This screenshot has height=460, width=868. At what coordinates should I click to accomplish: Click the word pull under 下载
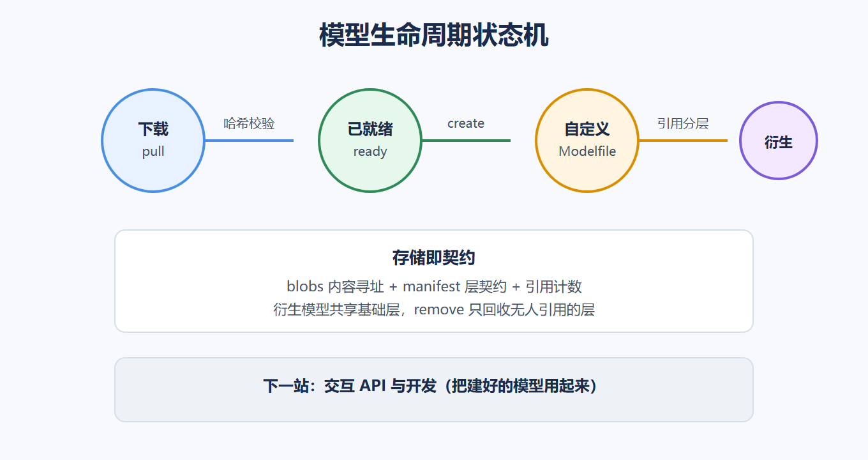[x=153, y=152]
